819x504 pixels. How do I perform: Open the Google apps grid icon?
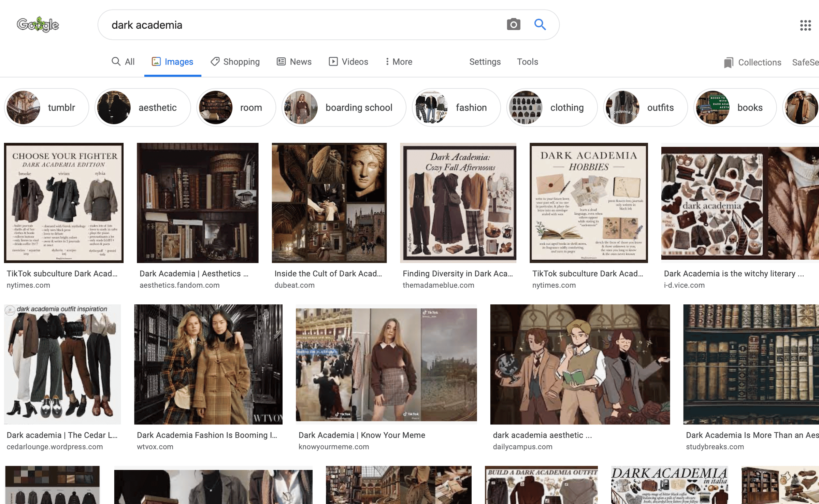coord(805,25)
